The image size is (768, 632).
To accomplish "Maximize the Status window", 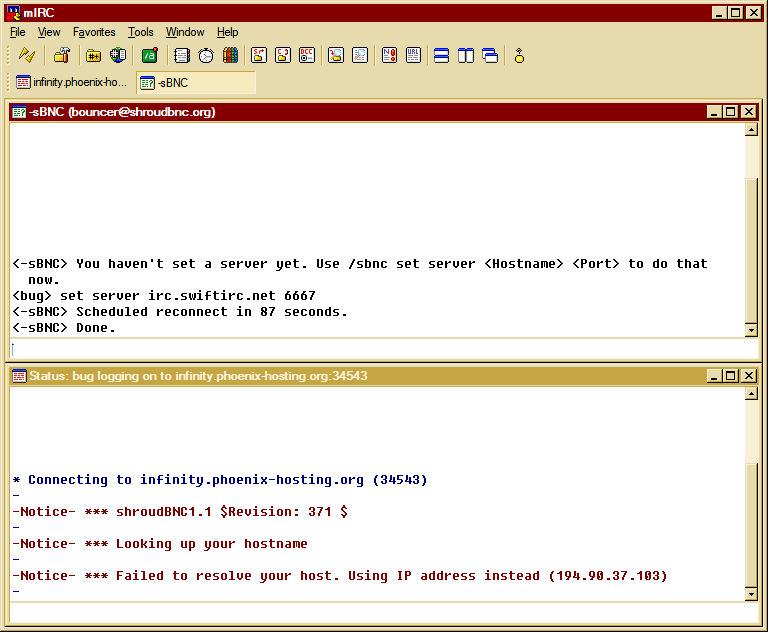I will [731, 376].
